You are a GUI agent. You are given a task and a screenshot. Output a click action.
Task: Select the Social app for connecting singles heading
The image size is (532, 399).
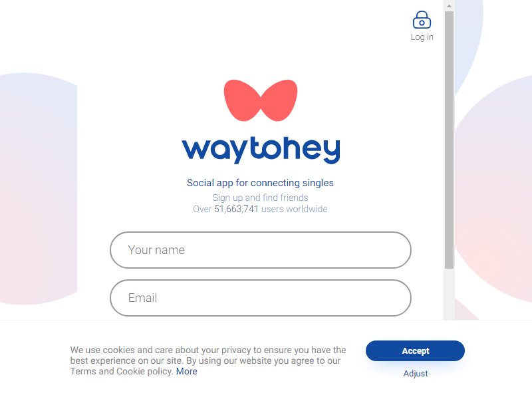(260, 183)
